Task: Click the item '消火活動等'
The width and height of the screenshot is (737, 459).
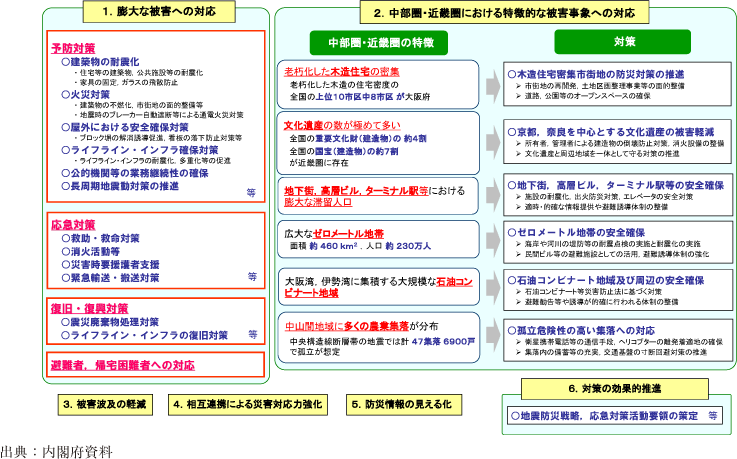Action: tap(91, 251)
